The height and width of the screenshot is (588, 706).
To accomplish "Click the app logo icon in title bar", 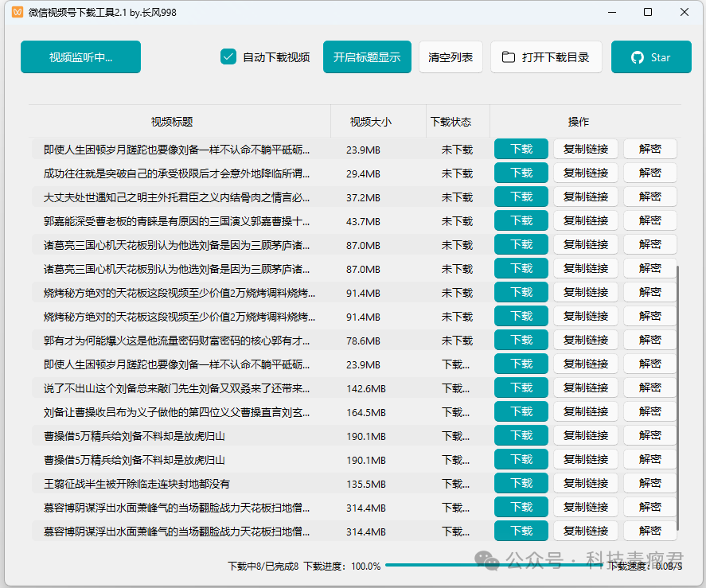I will [x=18, y=12].
